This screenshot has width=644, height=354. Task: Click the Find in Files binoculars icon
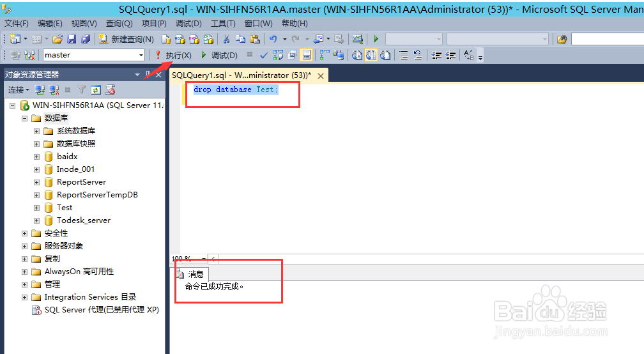pyautogui.click(x=562, y=39)
